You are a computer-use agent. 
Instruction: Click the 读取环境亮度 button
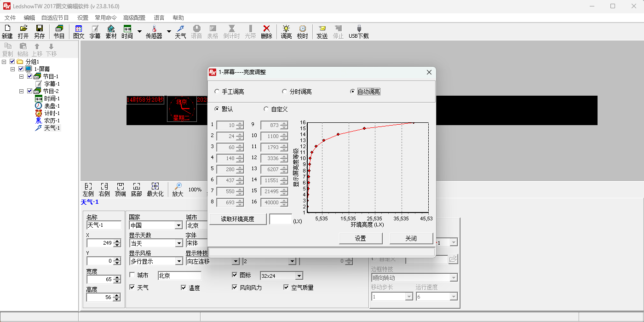pos(238,219)
